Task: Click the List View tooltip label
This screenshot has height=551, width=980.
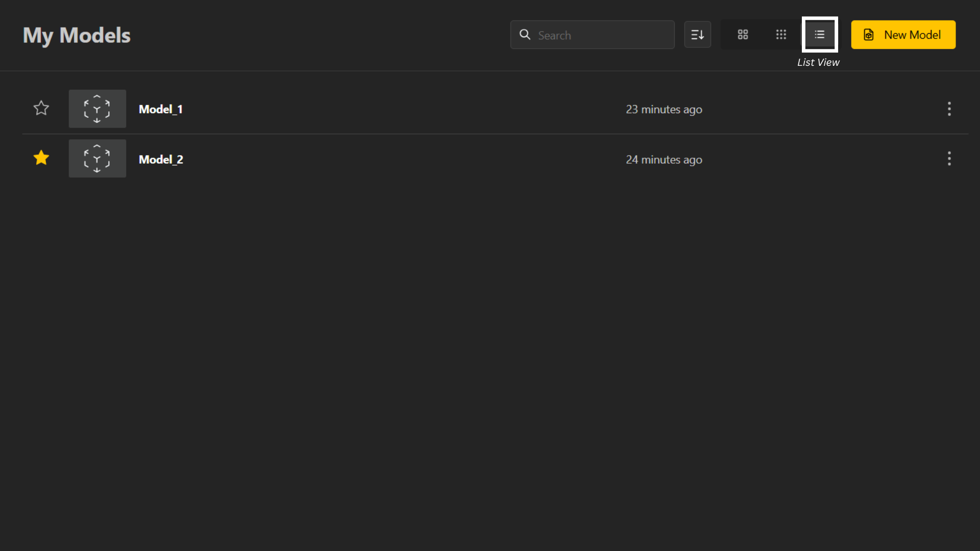Action: pyautogui.click(x=818, y=62)
